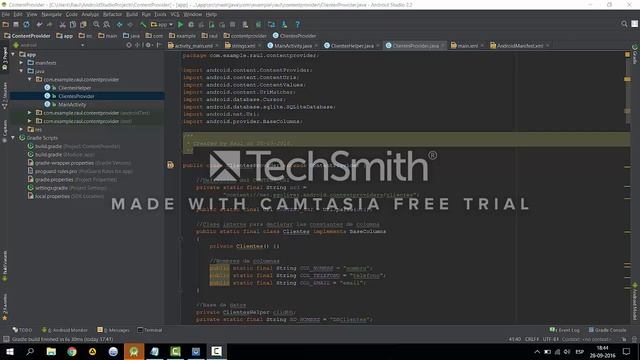Open the TODO tool window button

[x=22, y=330]
